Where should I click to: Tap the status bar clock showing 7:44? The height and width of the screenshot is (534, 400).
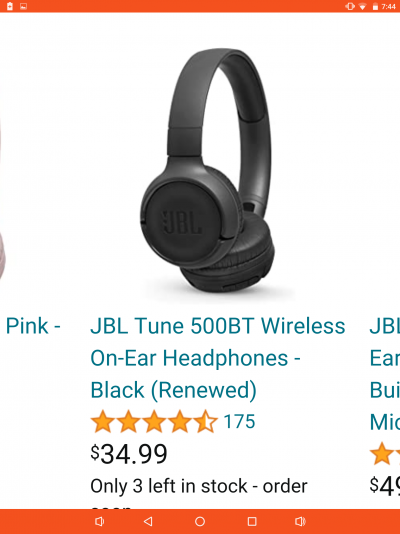388,6
